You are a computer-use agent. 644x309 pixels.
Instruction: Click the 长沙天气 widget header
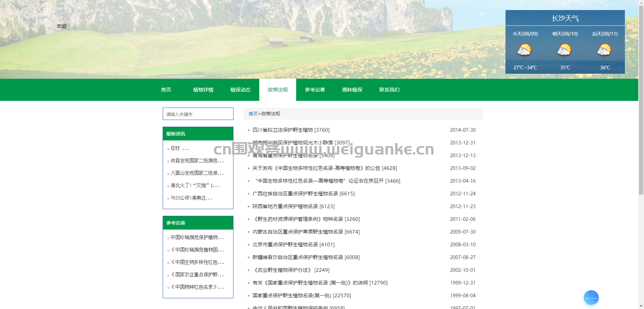click(x=565, y=18)
